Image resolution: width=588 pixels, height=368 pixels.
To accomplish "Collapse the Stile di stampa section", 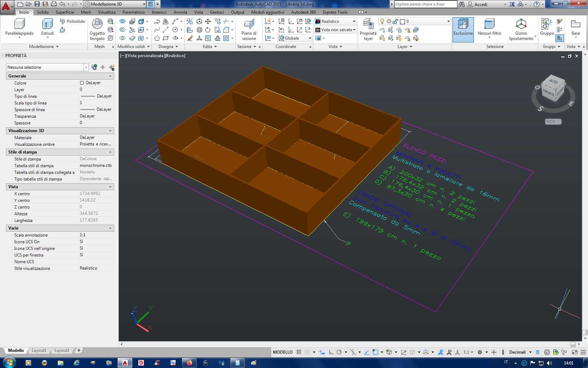I will pos(110,152).
